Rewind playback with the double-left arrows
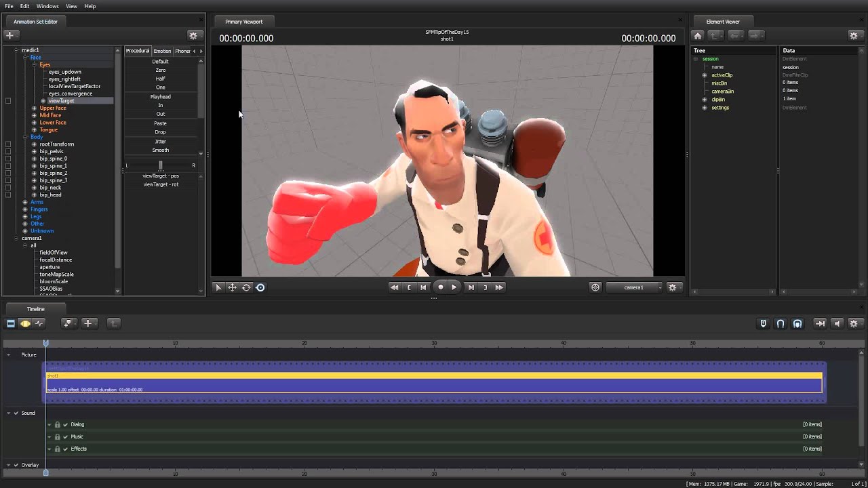Image resolution: width=868 pixels, height=488 pixels. point(394,287)
